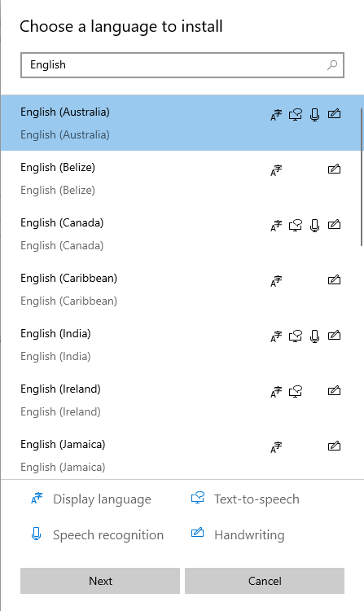
Task: Click the handwriting icon for English (Jamaica)
Action: click(x=335, y=446)
